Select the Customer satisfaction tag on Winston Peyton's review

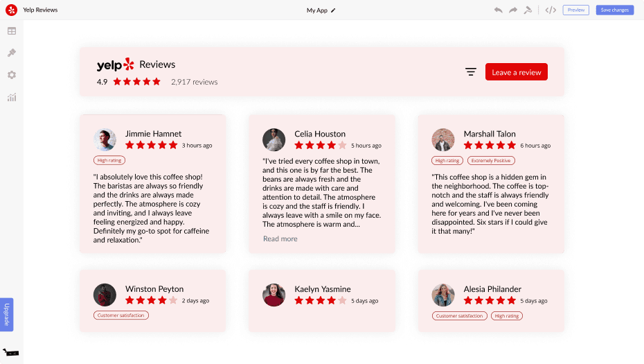(x=121, y=315)
